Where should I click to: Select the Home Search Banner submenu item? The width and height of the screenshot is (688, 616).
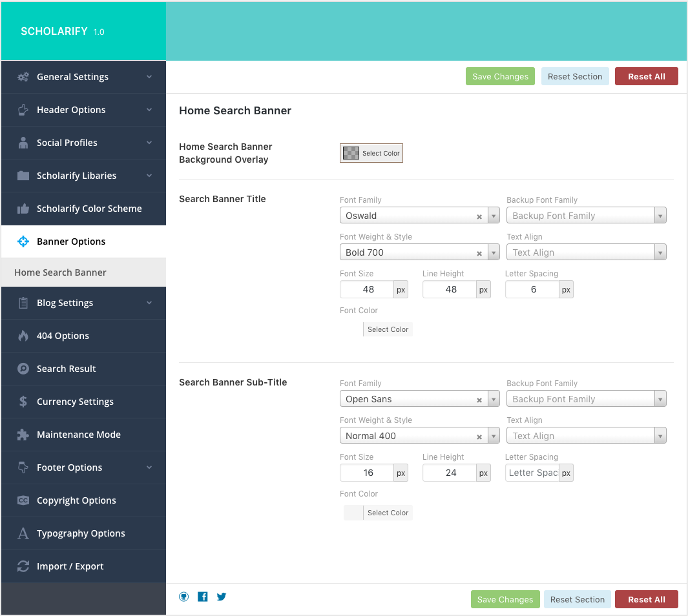tap(60, 272)
